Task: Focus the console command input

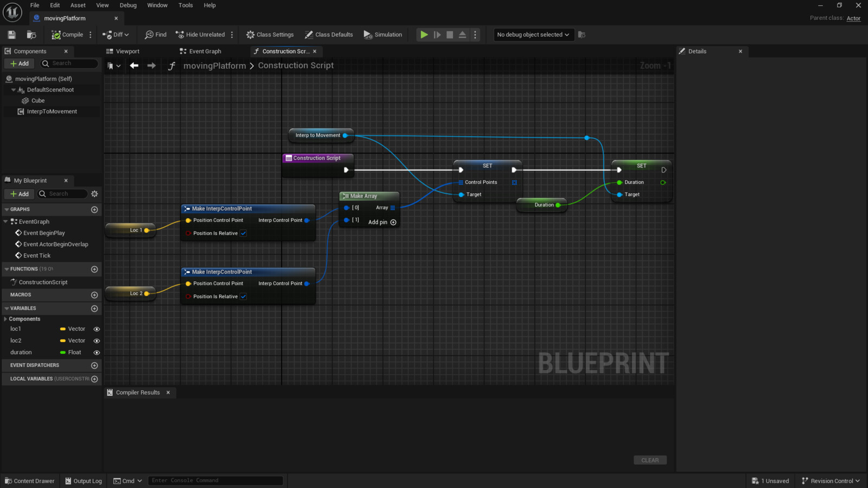Action: [x=215, y=480]
